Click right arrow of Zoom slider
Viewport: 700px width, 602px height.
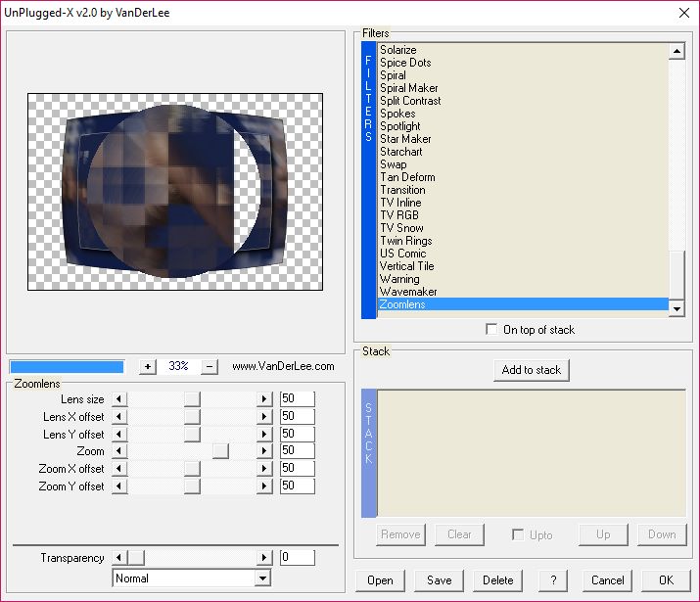pyautogui.click(x=264, y=450)
